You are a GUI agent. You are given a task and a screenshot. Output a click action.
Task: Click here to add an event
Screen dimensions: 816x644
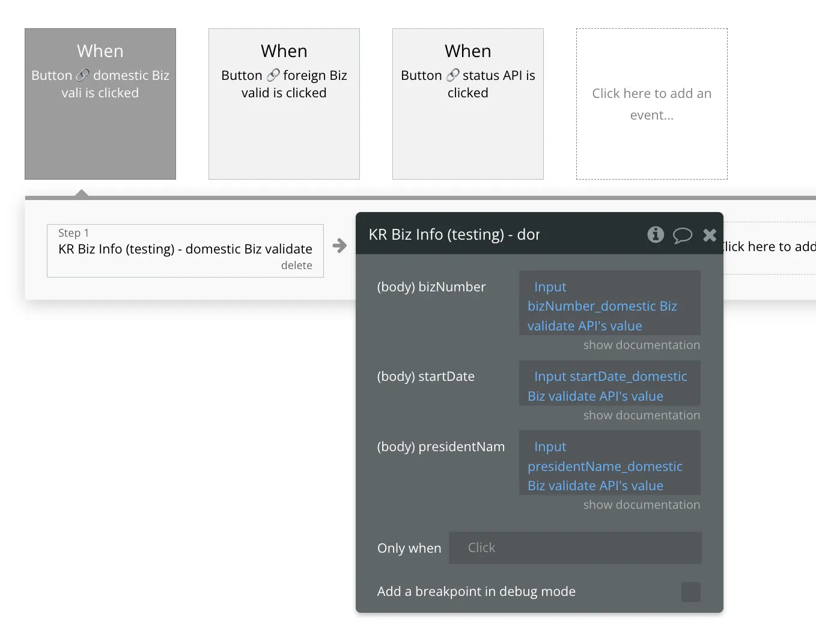pyautogui.click(x=652, y=104)
